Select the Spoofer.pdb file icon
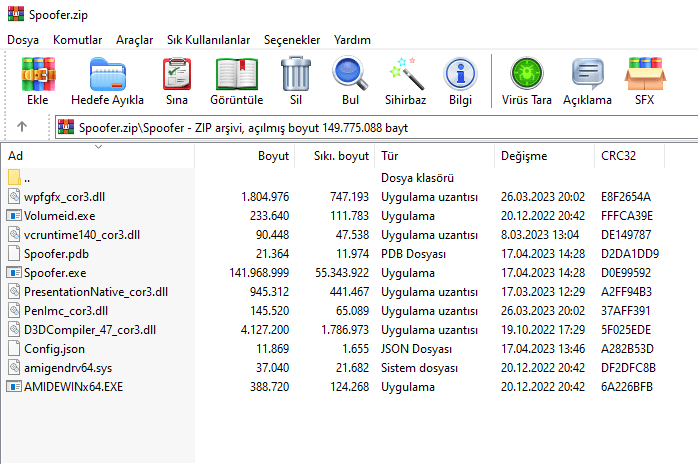698x464 pixels. click(14, 253)
